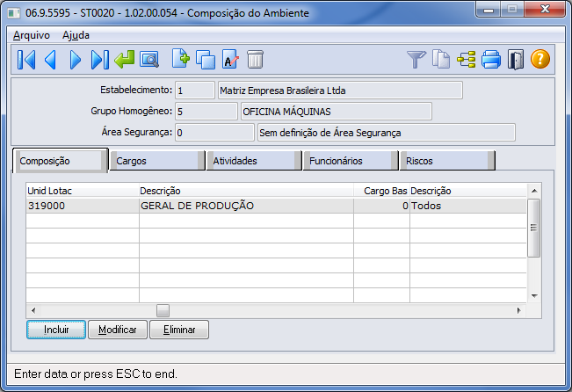This screenshot has width=572, height=392.
Task: Switch to the Atividades tab
Action: tap(254, 161)
